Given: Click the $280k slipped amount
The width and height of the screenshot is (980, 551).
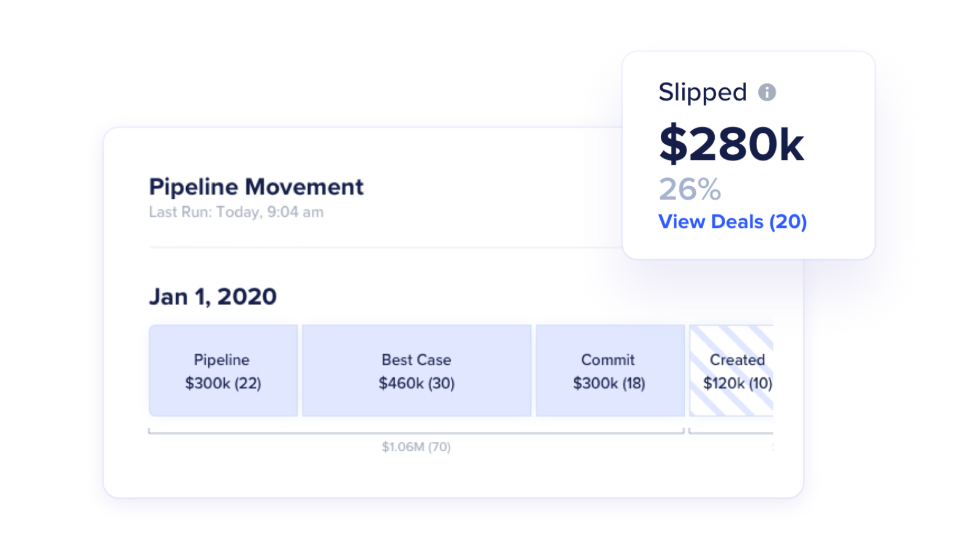Looking at the screenshot, I should click(x=731, y=144).
